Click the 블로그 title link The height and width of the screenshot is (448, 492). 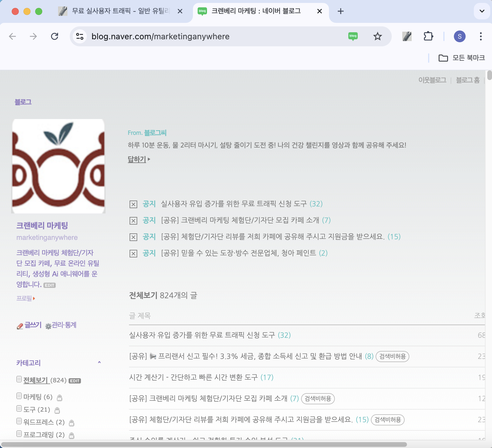[23, 102]
